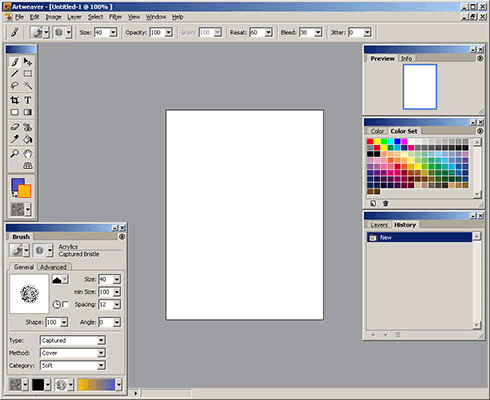Image resolution: width=490 pixels, height=400 pixels.
Task: Pick the Magic Wand tool
Action: tap(28, 86)
